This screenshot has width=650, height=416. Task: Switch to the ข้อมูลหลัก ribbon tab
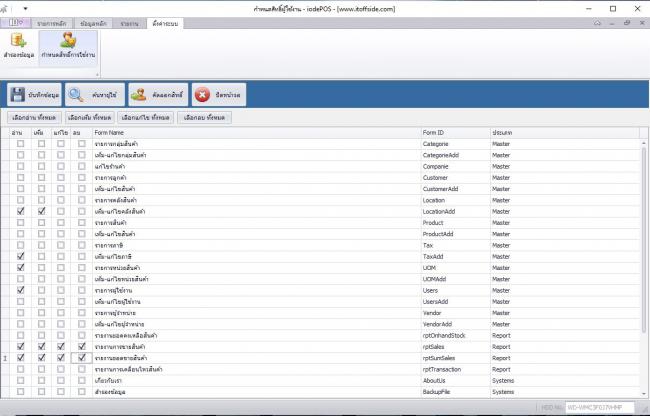[93, 24]
